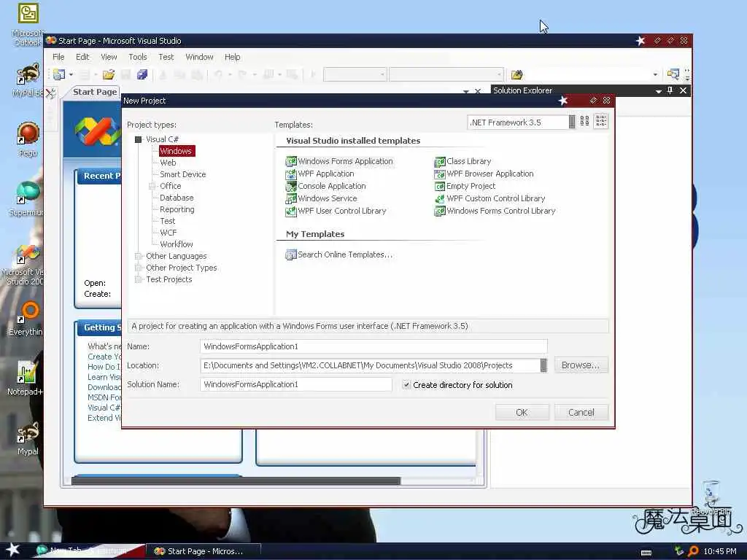This screenshot has height=560, width=747.
Task: Click the New Project toolbar icon
Action: pyautogui.click(x=59, y=74)
